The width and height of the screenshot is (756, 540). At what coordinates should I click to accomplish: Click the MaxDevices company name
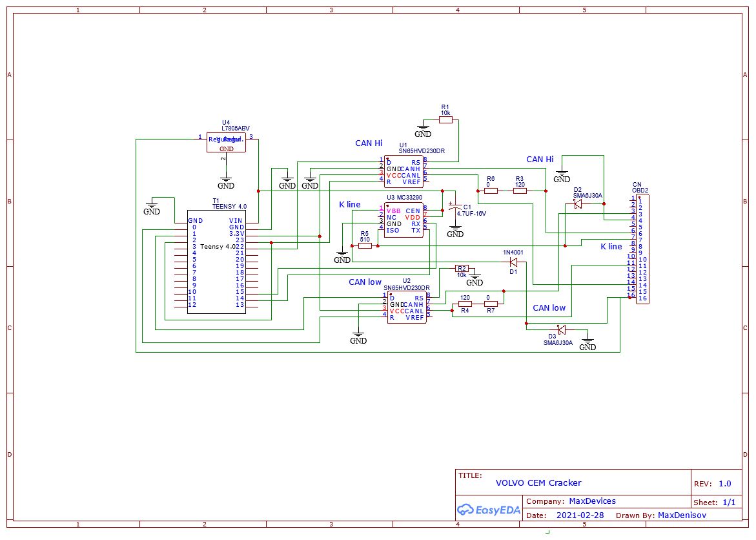click(x=592, y=501)
